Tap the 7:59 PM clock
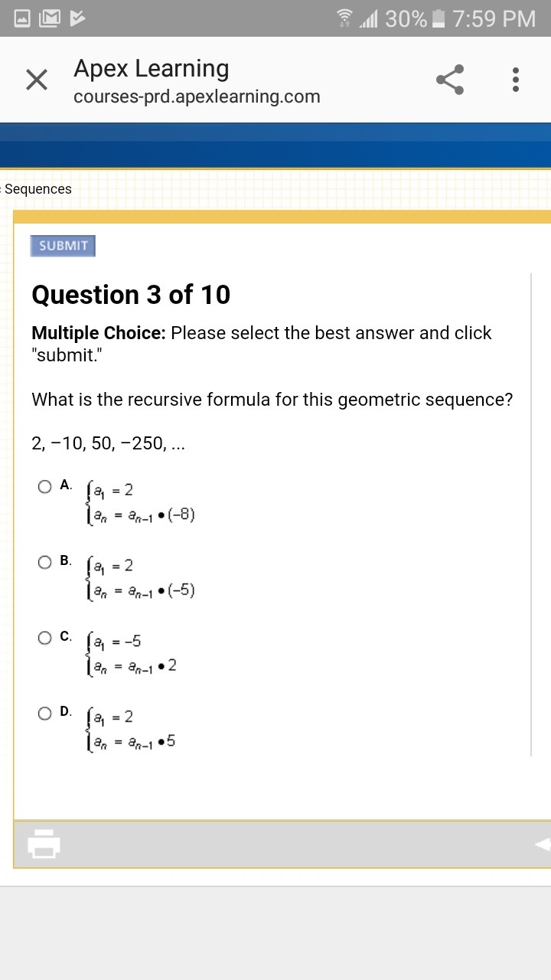Image resolution: width=551 pixels, height=980 pixels. (494, 18)
